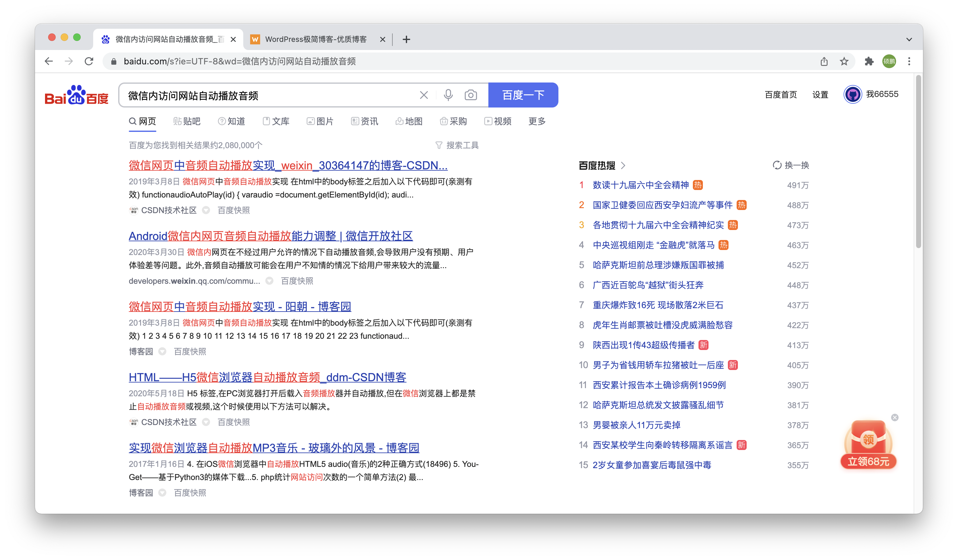Screen dimensions: 958x560
Task: Expand dropdown next to CSDN技术社区 under H5 result
Action: tap(206, 422)
